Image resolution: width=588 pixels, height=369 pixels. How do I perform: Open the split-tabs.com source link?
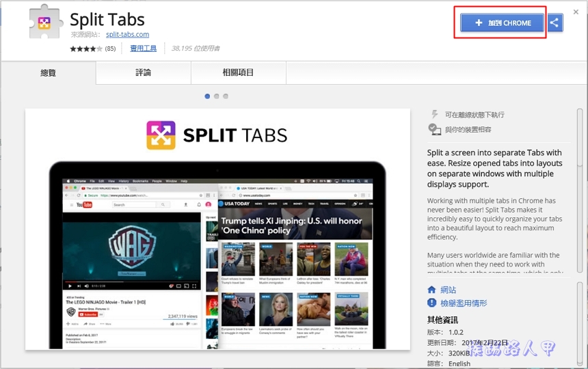(127, 34)
